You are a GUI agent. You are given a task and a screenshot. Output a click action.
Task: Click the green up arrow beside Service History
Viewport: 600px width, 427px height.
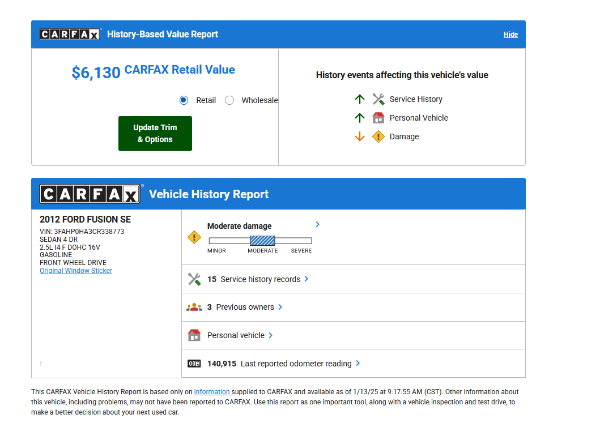pos(359,99)
